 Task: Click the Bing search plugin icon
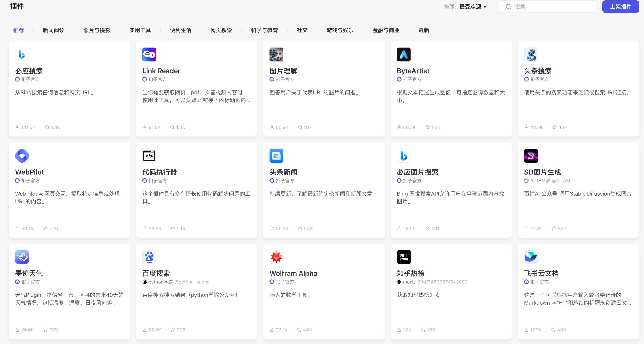coord(22,54)
